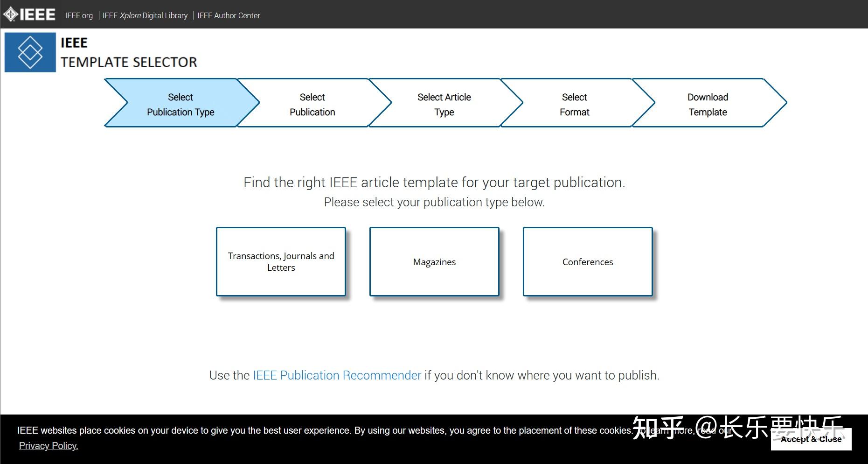Choose Transactions, Journals and Letters
868x464 pixels.
tap(281, 261)
